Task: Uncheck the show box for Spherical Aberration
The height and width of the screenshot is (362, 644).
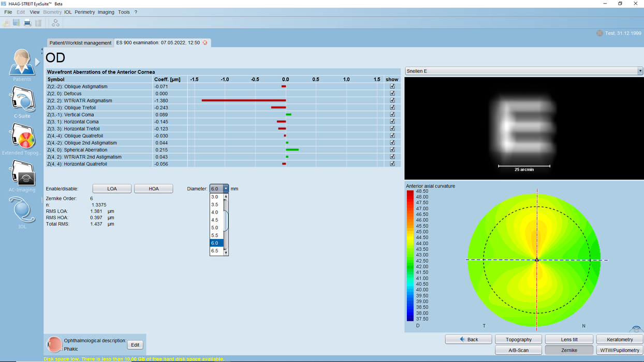Action: [392, 149]
